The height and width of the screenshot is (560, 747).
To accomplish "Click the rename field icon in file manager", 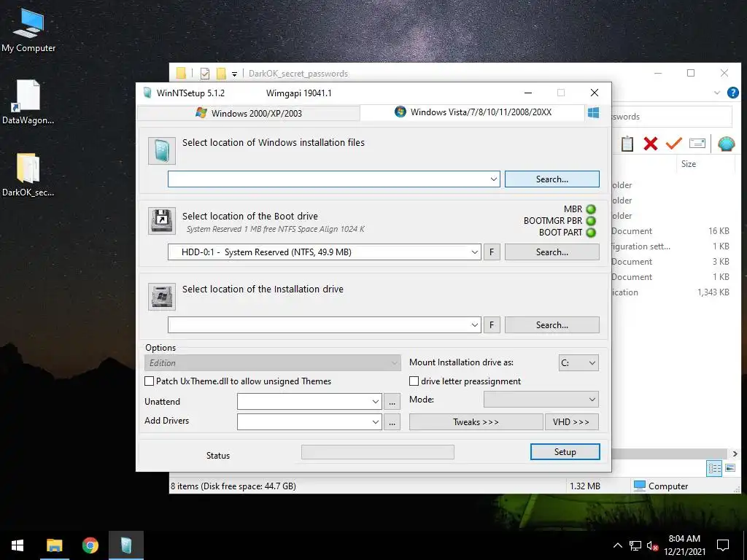I will (697, 144).
